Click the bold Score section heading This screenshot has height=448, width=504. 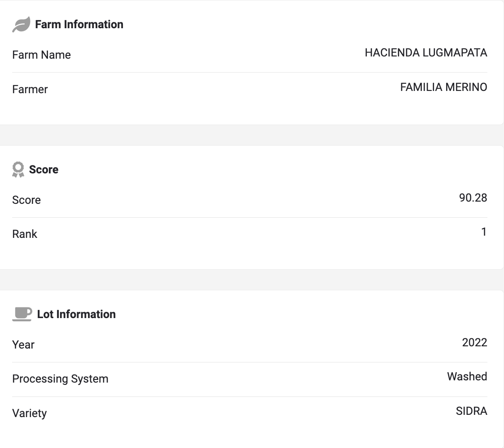coord(43,169)
